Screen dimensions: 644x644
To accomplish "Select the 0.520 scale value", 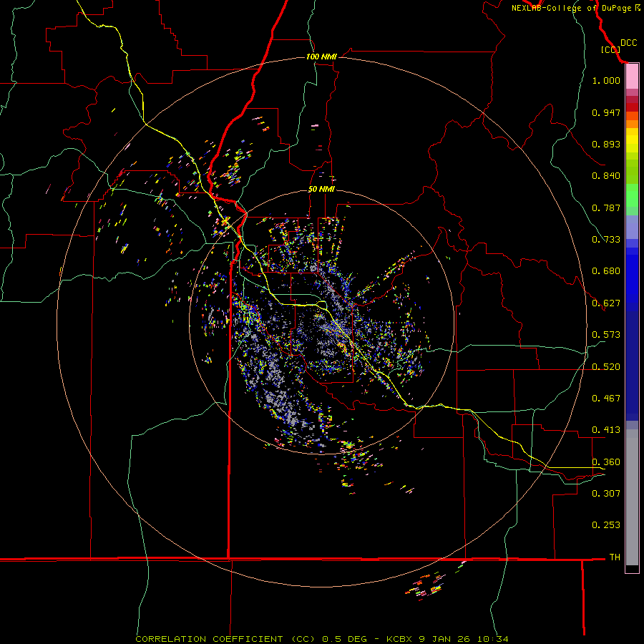I will pyautogui.click(x=606, y=367).
